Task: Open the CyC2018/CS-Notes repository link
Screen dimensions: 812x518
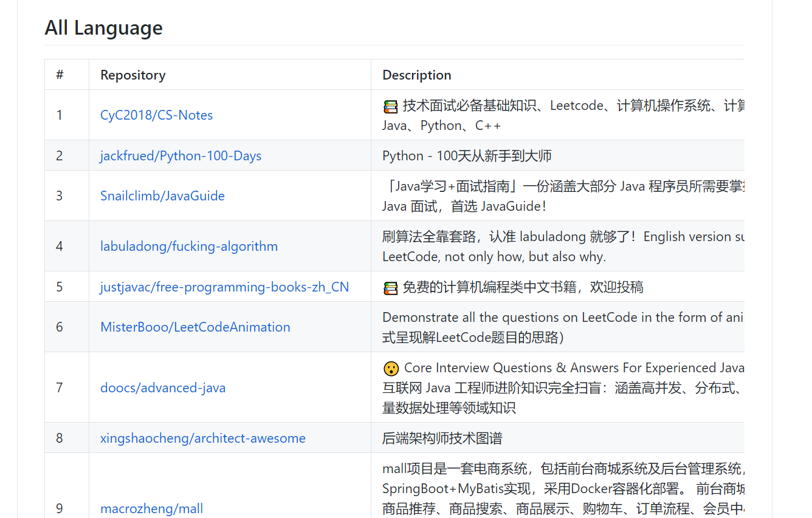Action: [x=156, y=115]
